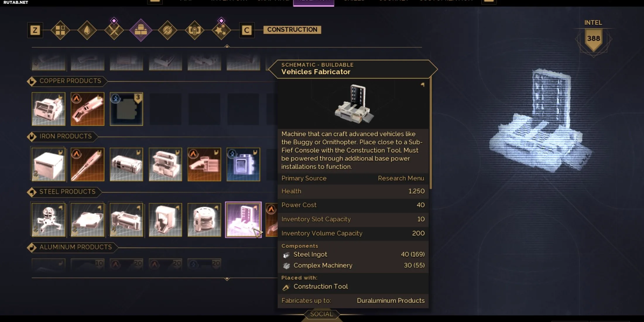Collapse the Iron Products section
644x322 pixels.
[32, 136]
